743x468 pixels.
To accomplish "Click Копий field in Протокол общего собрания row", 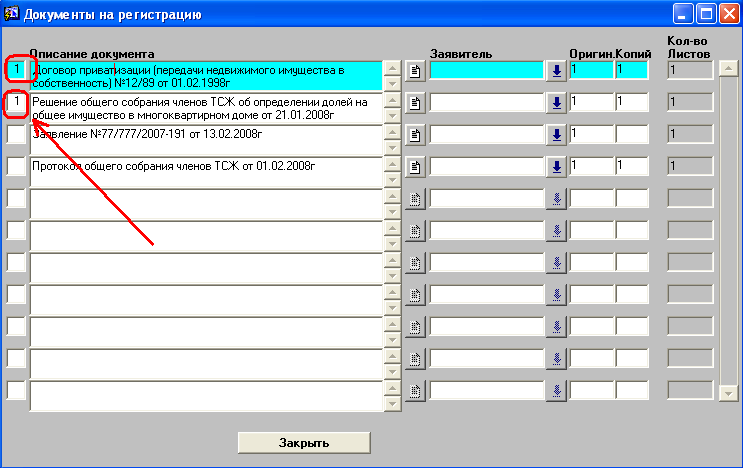I will [x=632, y=166].
